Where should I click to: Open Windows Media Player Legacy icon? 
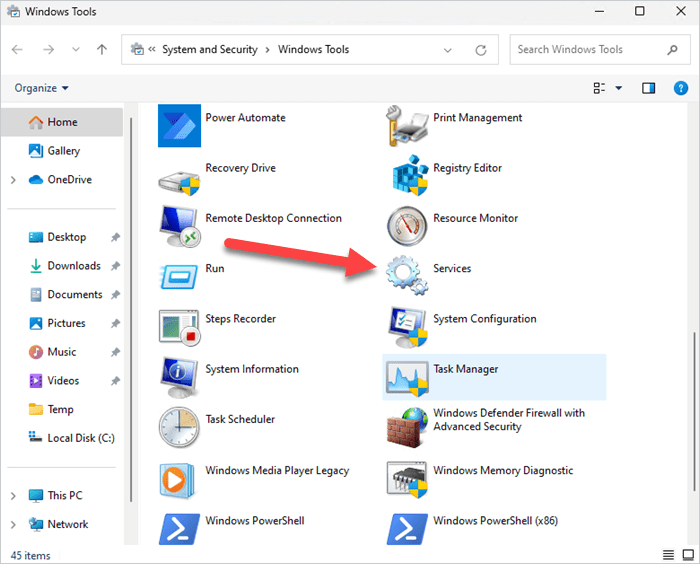pos(177,480)
